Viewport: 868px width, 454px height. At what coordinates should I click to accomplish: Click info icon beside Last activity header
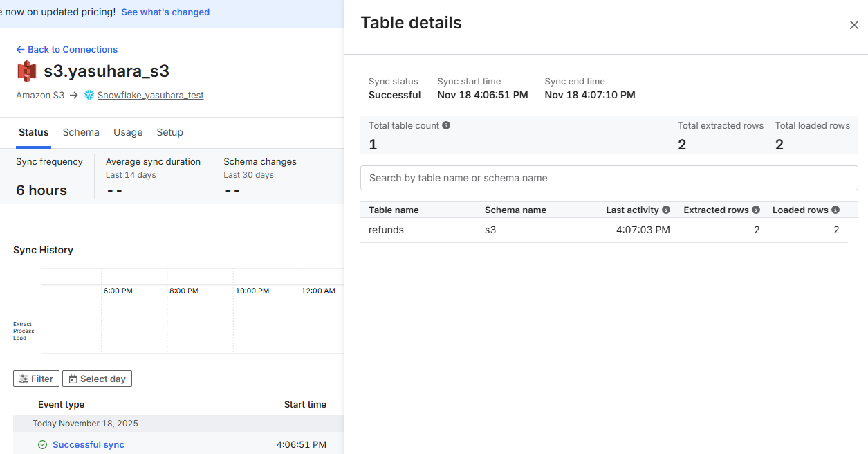pos(666,210)
